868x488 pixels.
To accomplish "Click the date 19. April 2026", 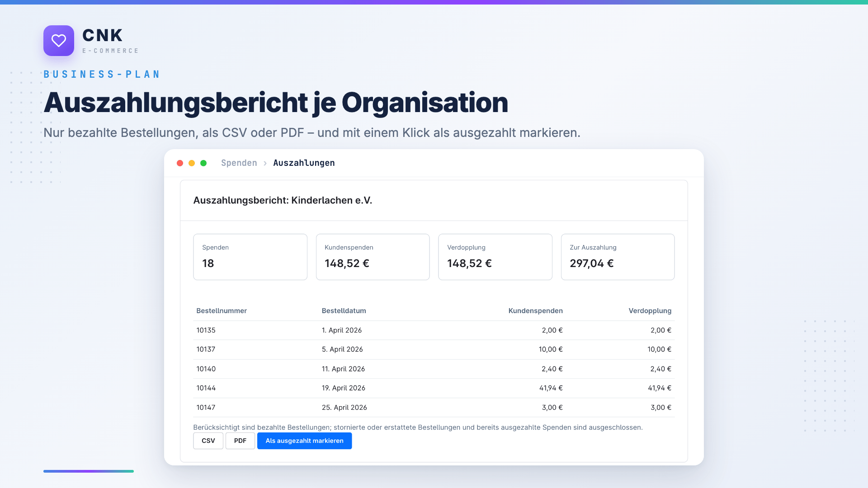I will (x=344, y=388).
